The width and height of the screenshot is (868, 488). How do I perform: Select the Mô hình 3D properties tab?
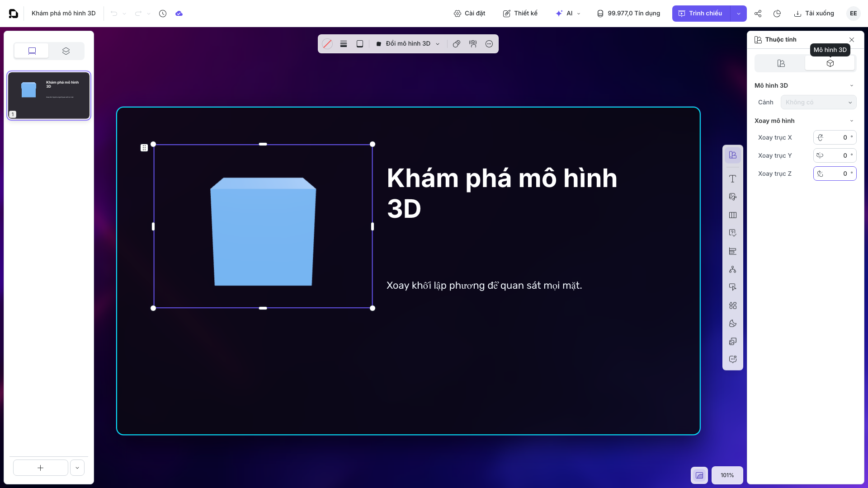[x=830, y=63]
